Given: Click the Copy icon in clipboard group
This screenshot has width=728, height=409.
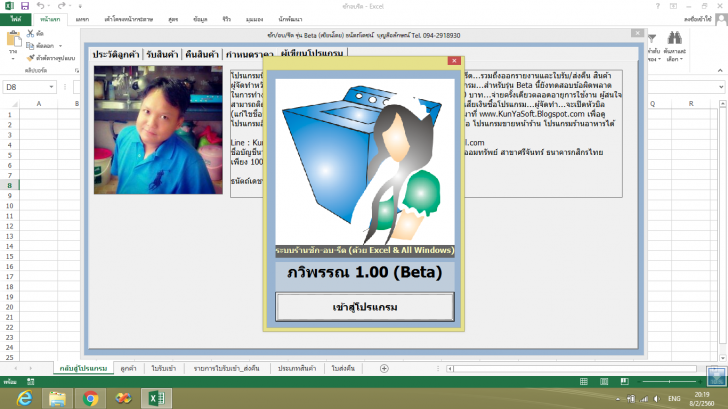Looking at the screenshot, I should point(30,45).
